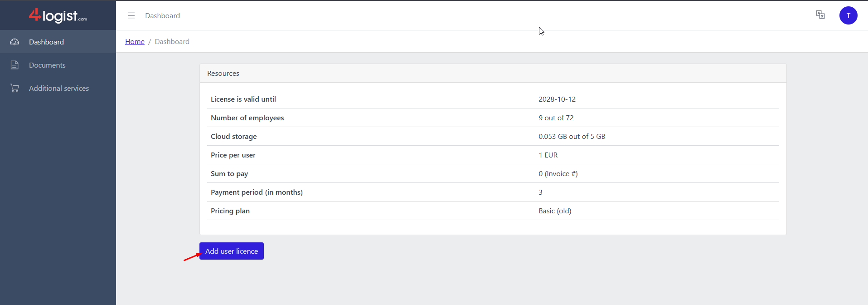Viewport: 868px width, 305px height.
Task: Click the Cloud storage usage value
Action: point(572,136)
